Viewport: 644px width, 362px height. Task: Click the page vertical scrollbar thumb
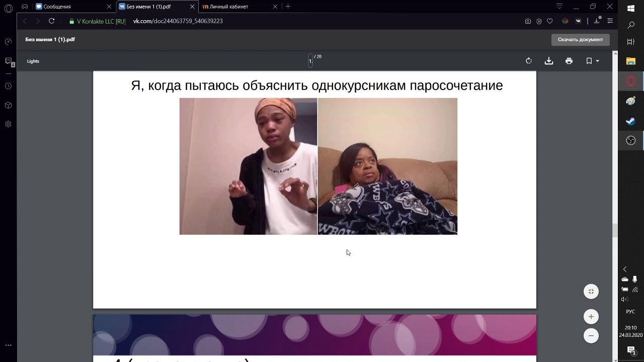615,230
